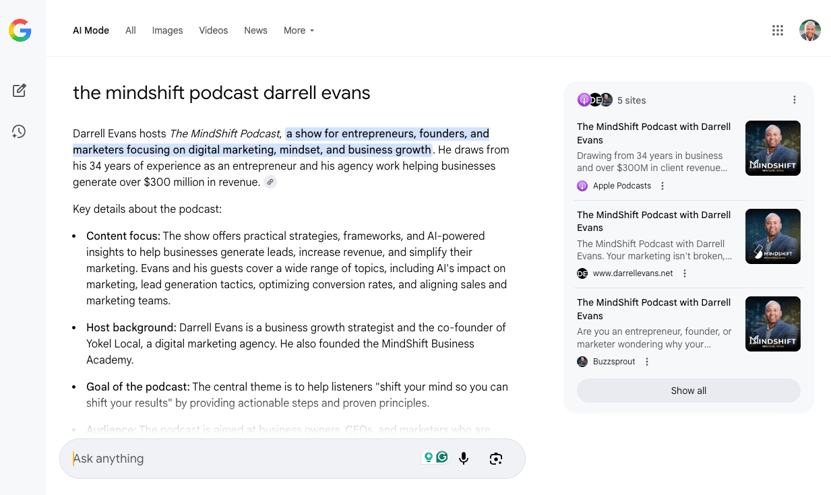This screenshot has height=495, width=831.
Task: Click the Google logo
Action: tap(20, 30)
